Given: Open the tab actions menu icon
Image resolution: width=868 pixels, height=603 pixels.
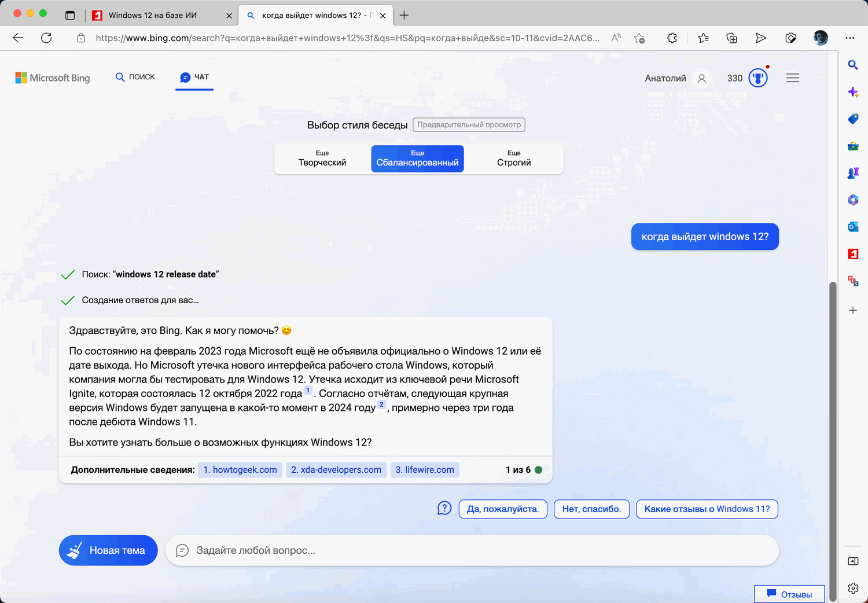Looking at the screenshot, I should click(x=70, y=16).
